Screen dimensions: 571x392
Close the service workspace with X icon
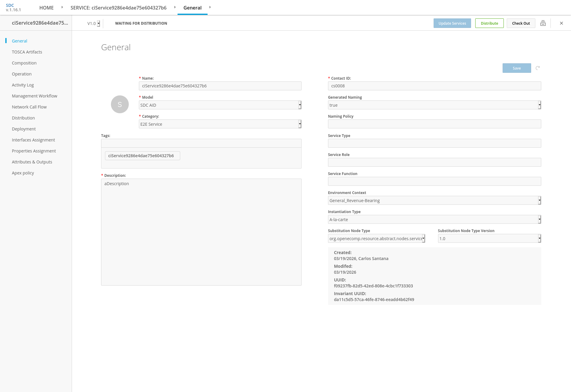click(561, 23)
